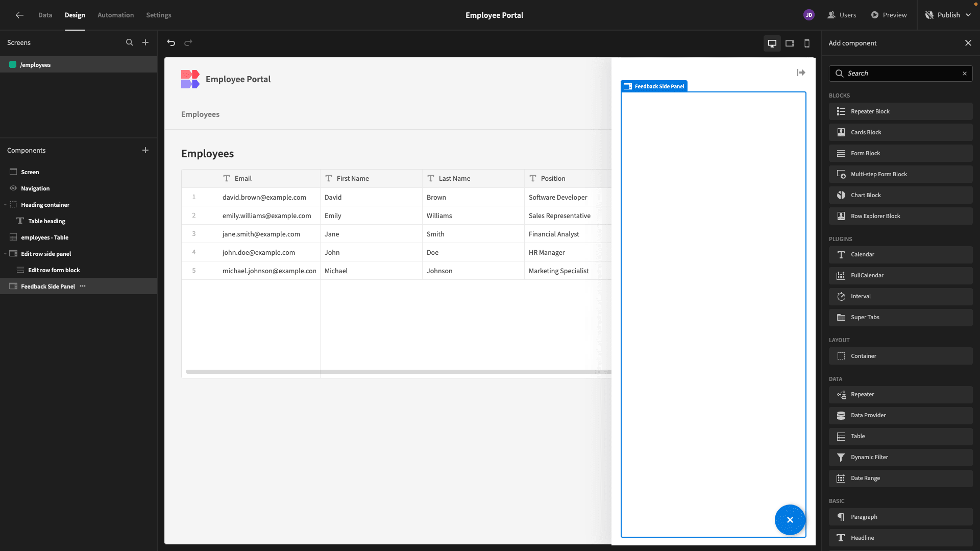Add a Chart Block component

(900, 195)
